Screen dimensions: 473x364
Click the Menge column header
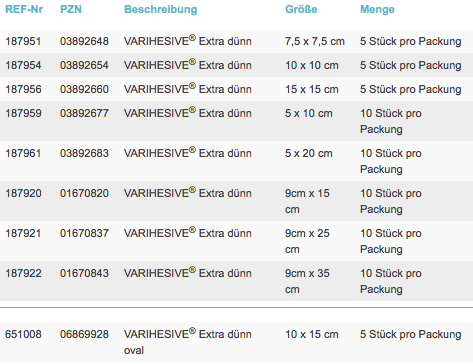point(377,9)
